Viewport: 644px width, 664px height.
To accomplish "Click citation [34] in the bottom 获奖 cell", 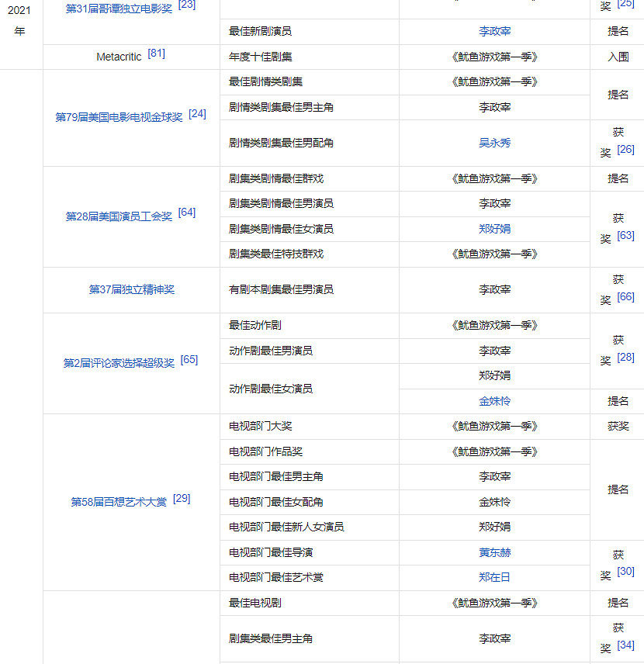I will tap(625, 645).
